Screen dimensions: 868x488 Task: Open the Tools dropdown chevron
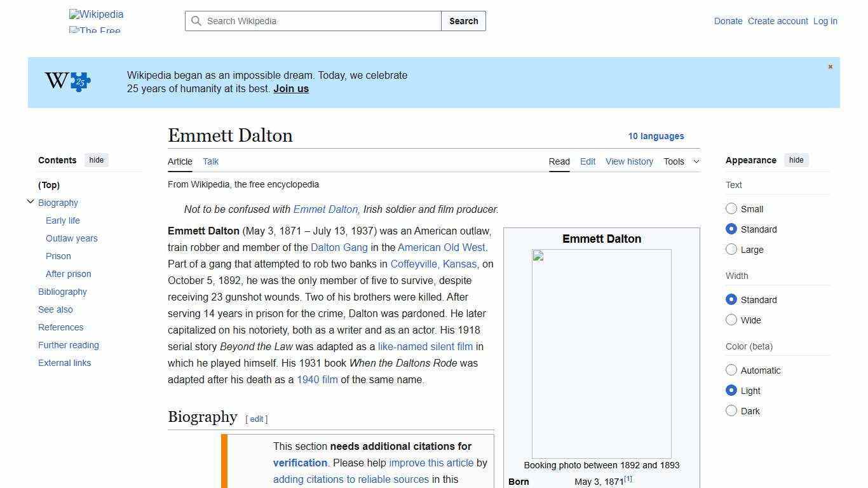point(696,161)
